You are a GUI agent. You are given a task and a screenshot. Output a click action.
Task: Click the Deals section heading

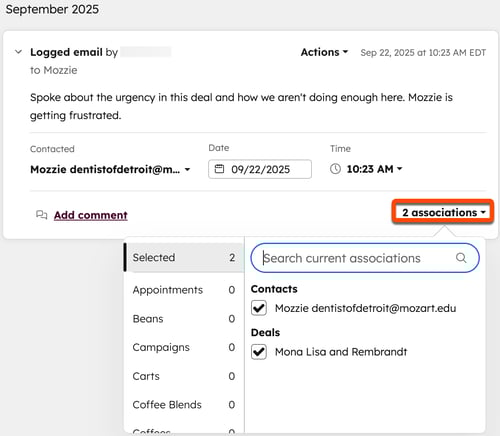(265, 333)
